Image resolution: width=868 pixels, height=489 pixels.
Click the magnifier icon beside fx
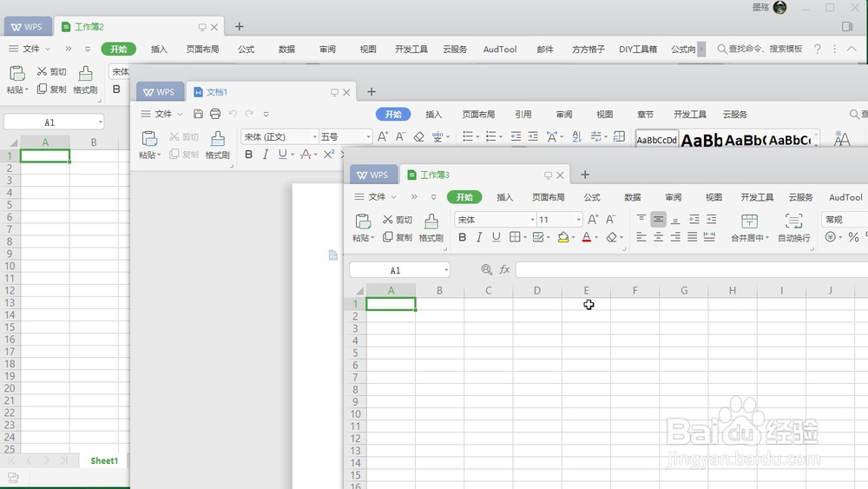pos(486,270)
